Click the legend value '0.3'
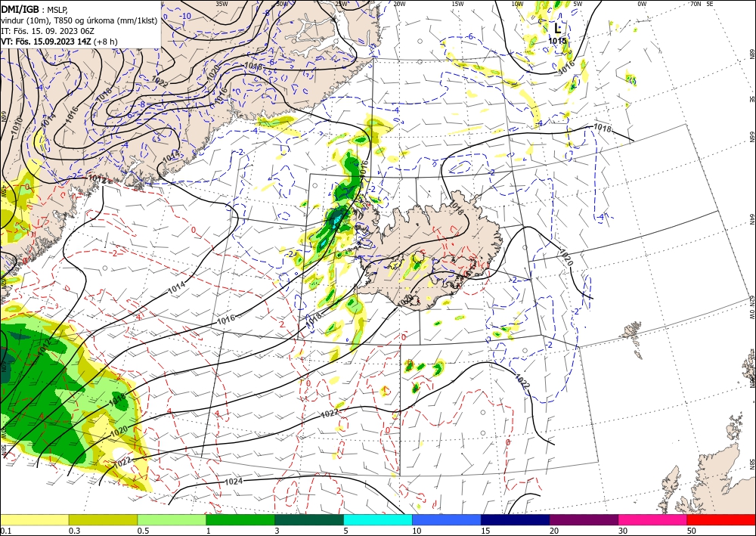Image resolution: width=756 pixels, height=536 pixels. pos(74,531)
